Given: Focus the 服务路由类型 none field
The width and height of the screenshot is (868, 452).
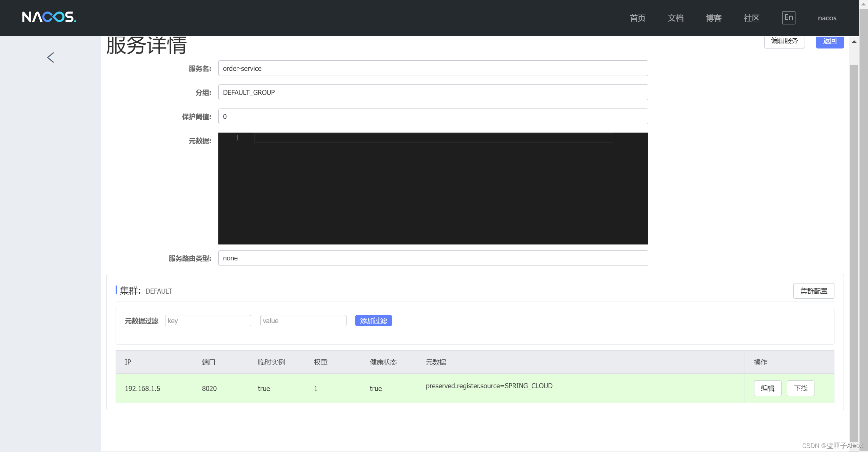Looking at the screenshot, I should [433, 258].
